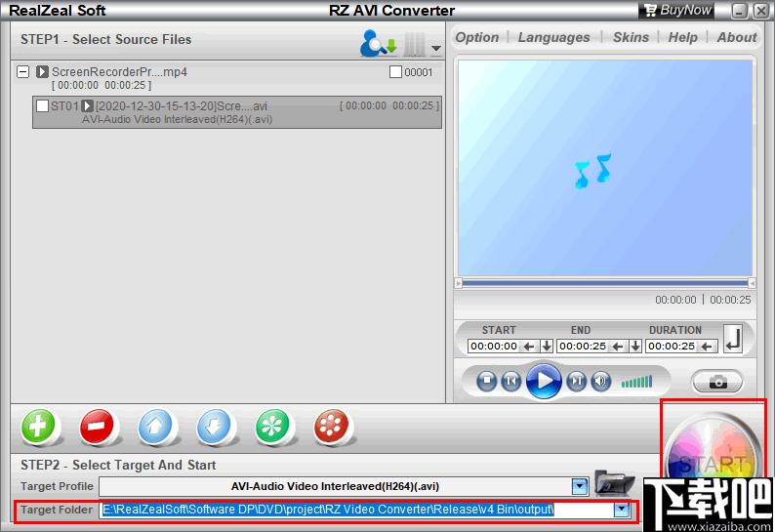Click the Stop playback button

pyautogui.click(x=487, y=381)
